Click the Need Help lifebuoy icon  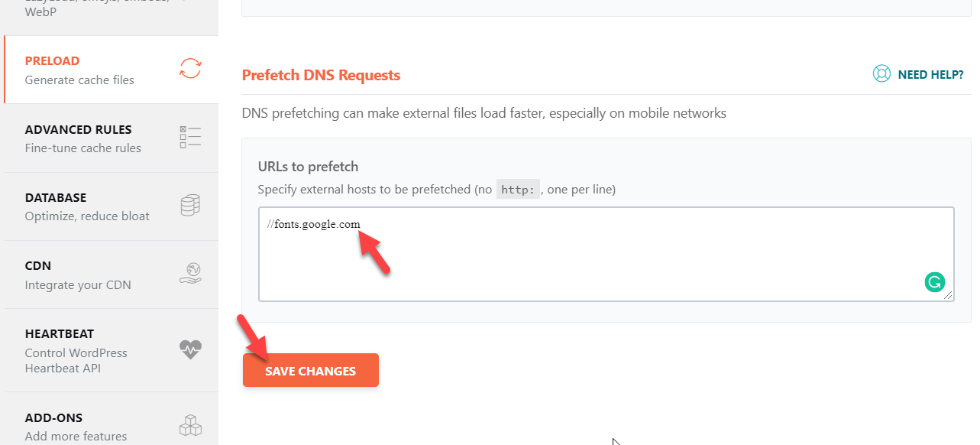[x=881, y=74]
